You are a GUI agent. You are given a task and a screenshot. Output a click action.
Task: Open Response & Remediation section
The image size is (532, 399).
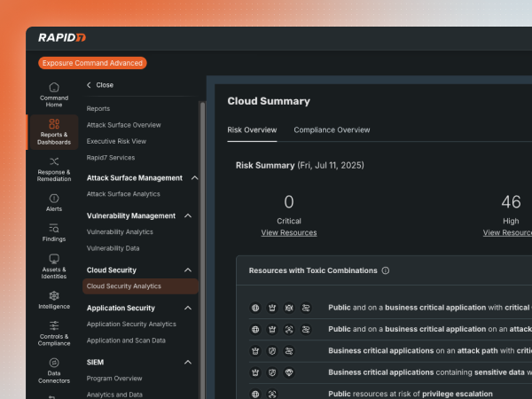point(54,168)
